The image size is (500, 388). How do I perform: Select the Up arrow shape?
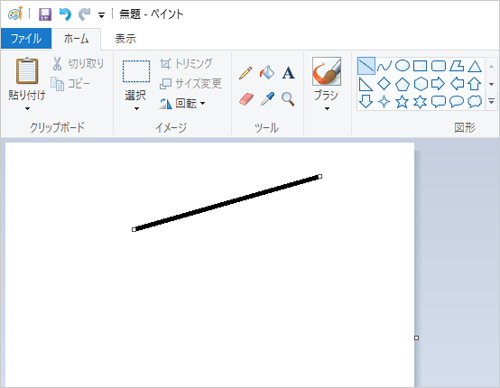[475, 84]
